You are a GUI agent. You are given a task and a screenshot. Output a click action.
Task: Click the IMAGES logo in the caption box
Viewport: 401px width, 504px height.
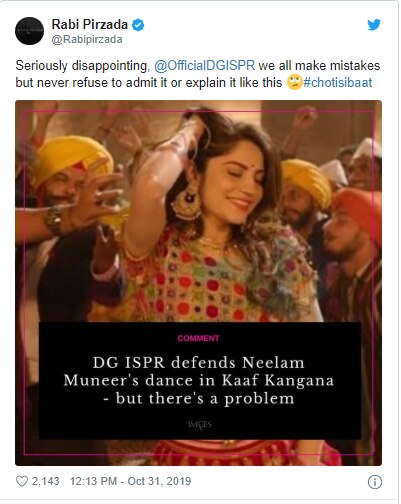[200, 425]
